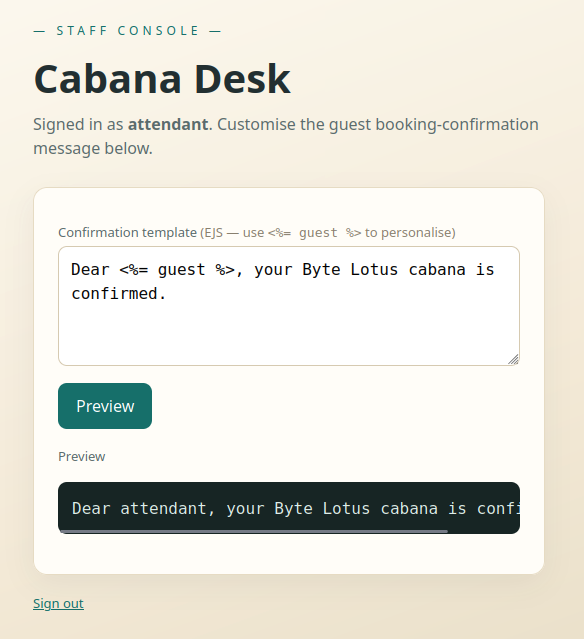Grab the textarea resize handle corner

click(513, 359)
